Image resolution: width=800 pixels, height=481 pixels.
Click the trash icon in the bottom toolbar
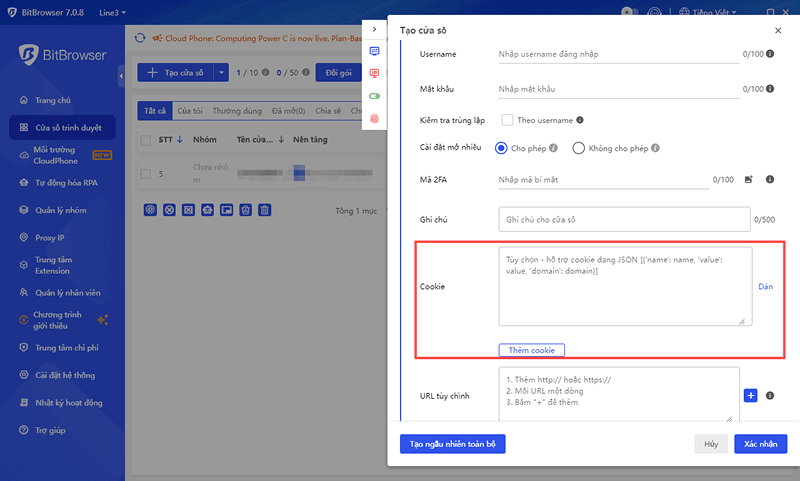tap(265, 210)
